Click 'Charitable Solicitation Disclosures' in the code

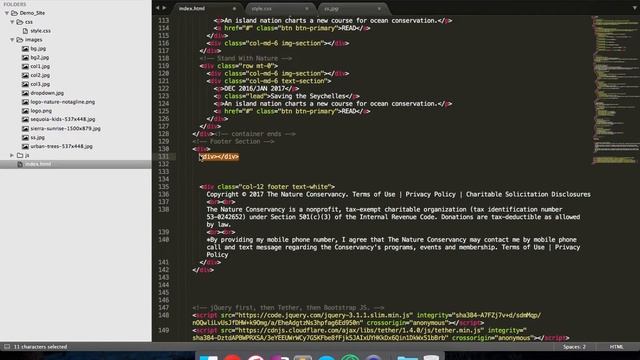528,195
